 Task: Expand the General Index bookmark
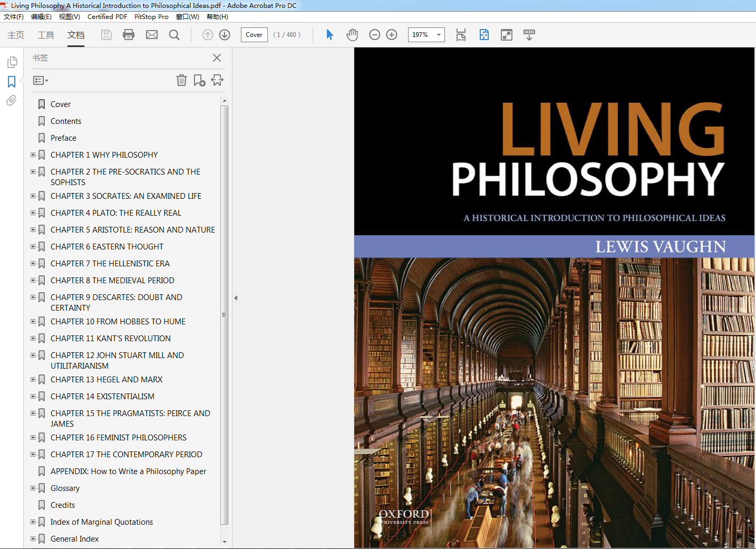[x=33, y=539]
